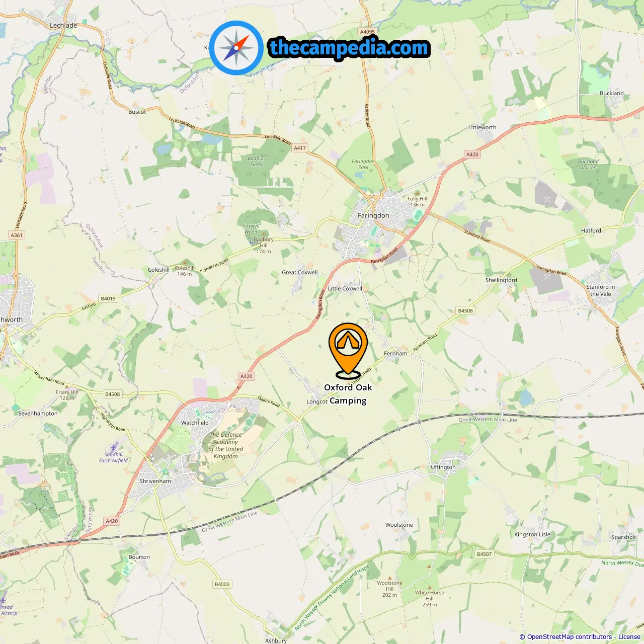
Task: Click the B4508 shield near Shellingford
Action: (465, 310)
